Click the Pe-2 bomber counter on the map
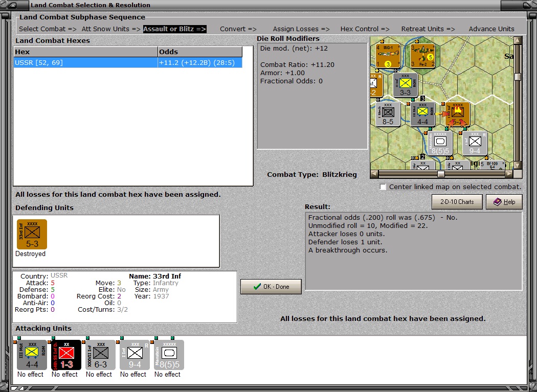The width and height of the screenshot is (537, 392). tap(423, 56)
